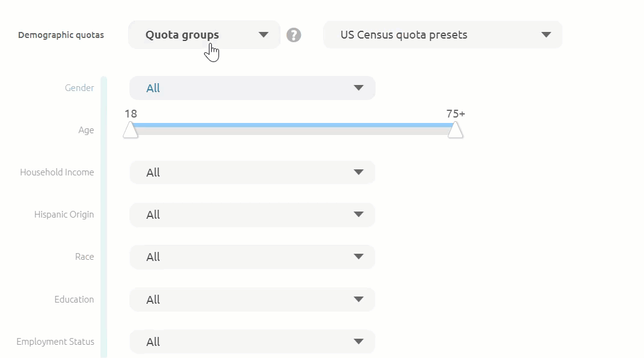
Task: Open US Census quota presets dropdown
Action: click(x=442, y=35)
